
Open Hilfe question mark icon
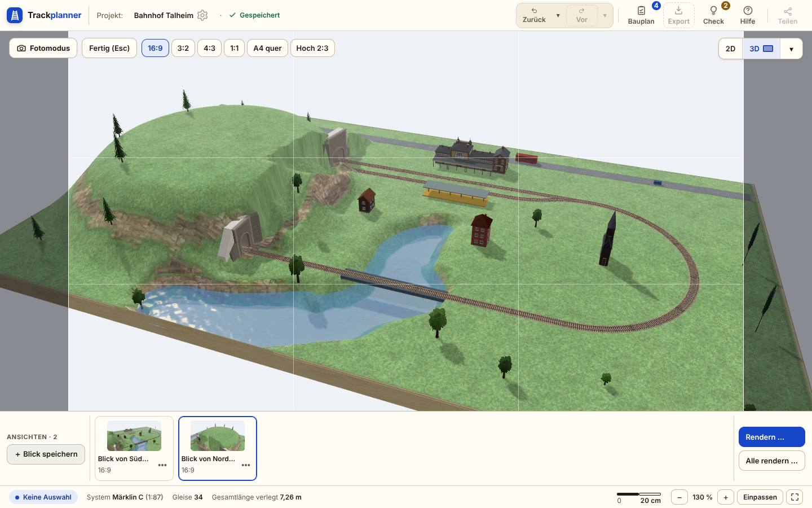[x=748, y=11]
